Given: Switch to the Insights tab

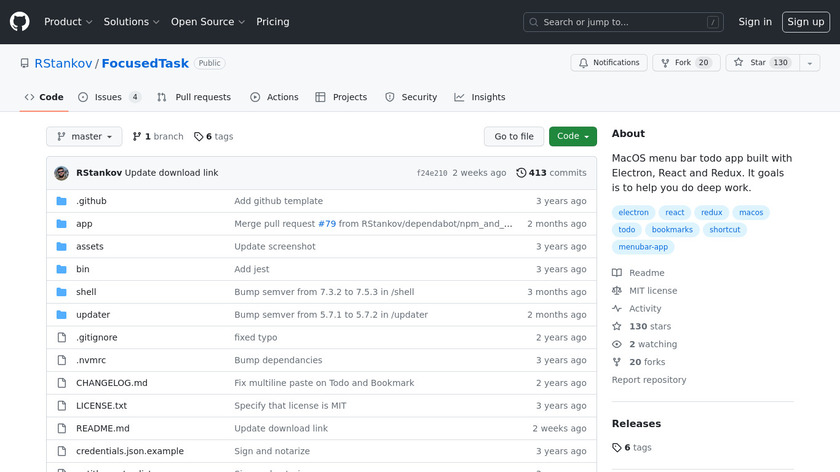Looking at the screenshot, I should pos(479,97).
